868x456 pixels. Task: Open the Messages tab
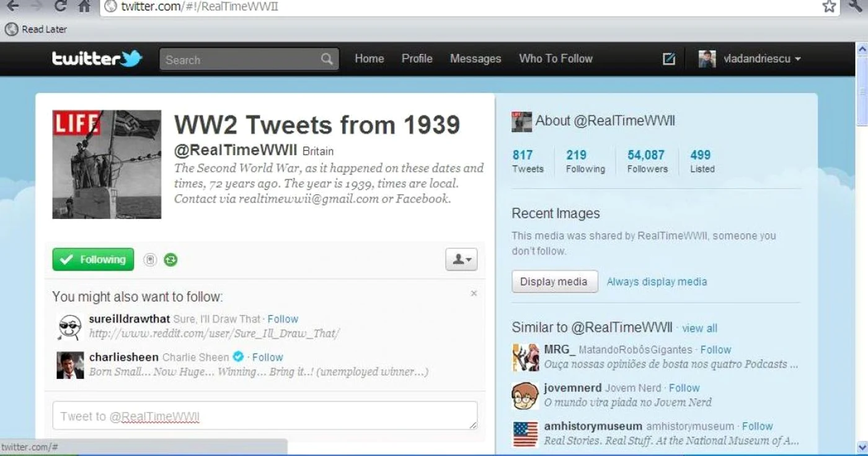pos(476,59)
